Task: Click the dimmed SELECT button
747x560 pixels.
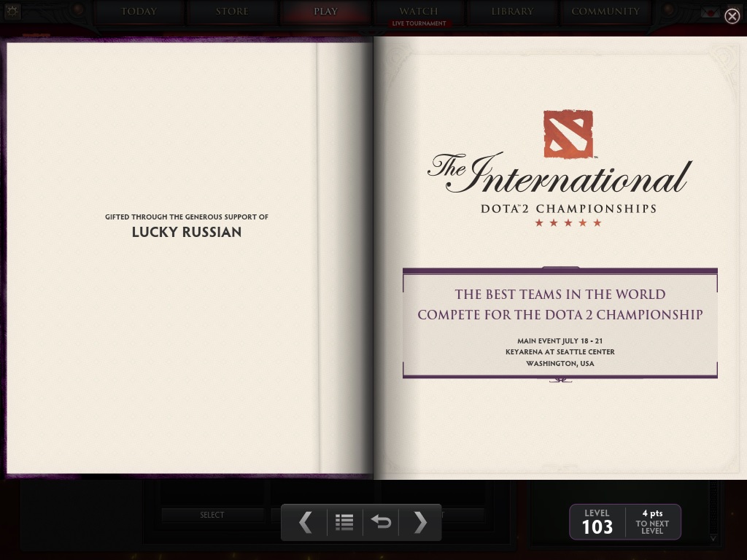Action: [212, 515]
